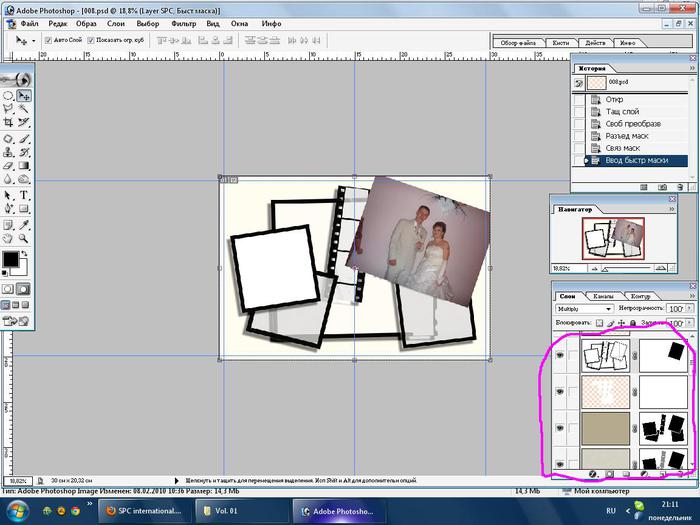Hide the tan solid color layer

coord(560,428)
